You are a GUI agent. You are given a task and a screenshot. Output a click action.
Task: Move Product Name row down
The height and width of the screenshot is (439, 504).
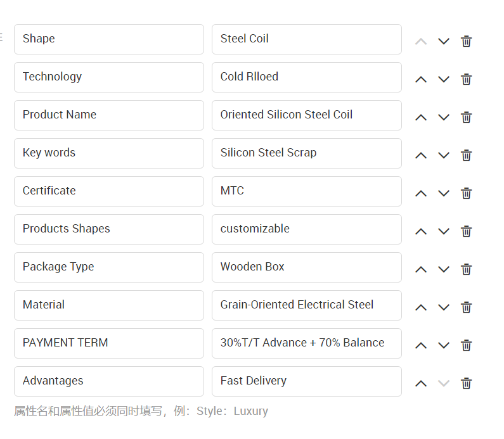point(444,117)
